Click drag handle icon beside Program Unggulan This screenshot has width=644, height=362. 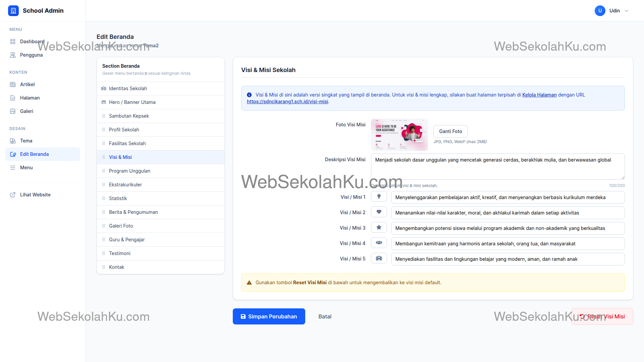[104, 171]
